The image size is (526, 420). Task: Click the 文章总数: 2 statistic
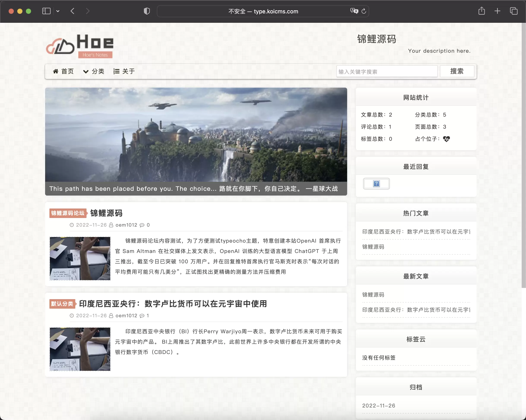tap(376, 115)
